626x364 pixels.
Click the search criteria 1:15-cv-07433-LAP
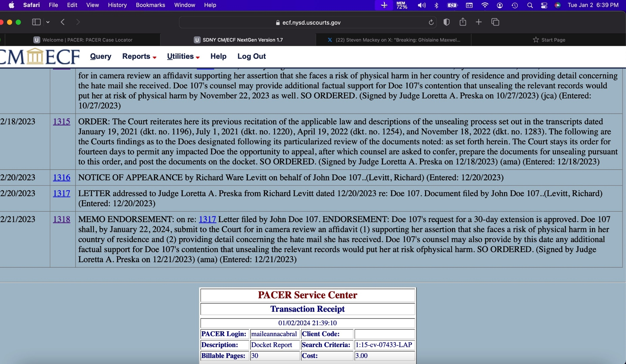click(384, 344)
